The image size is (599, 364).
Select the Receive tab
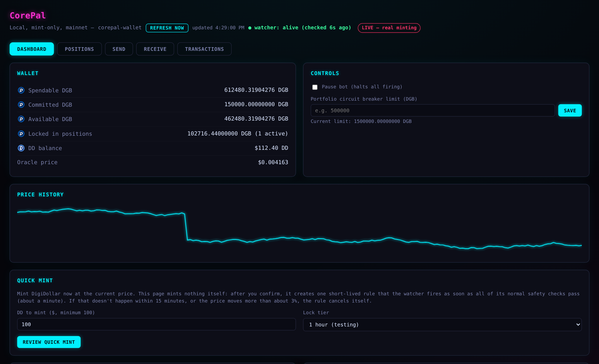coord(155,49)
